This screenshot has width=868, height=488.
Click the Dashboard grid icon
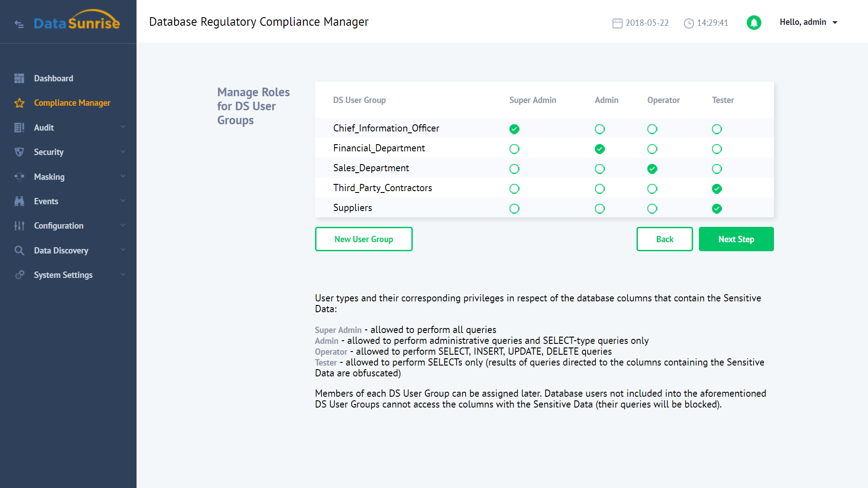coord(19,79)
